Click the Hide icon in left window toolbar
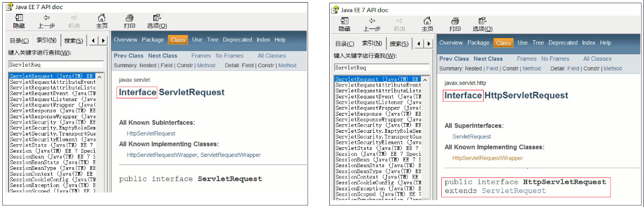 click(x=19, y=18)
